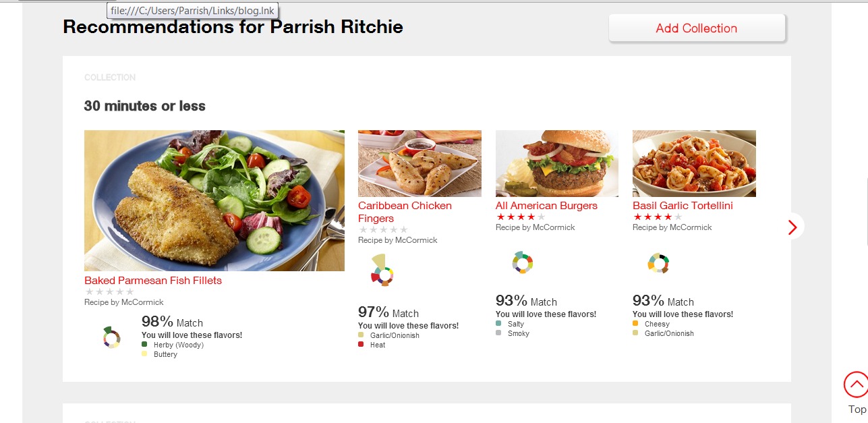This screenshot has height=423, width=868.
Task: Open the Baked Parmesan Fish flavor wheel
Action: (x=111, y=337)
